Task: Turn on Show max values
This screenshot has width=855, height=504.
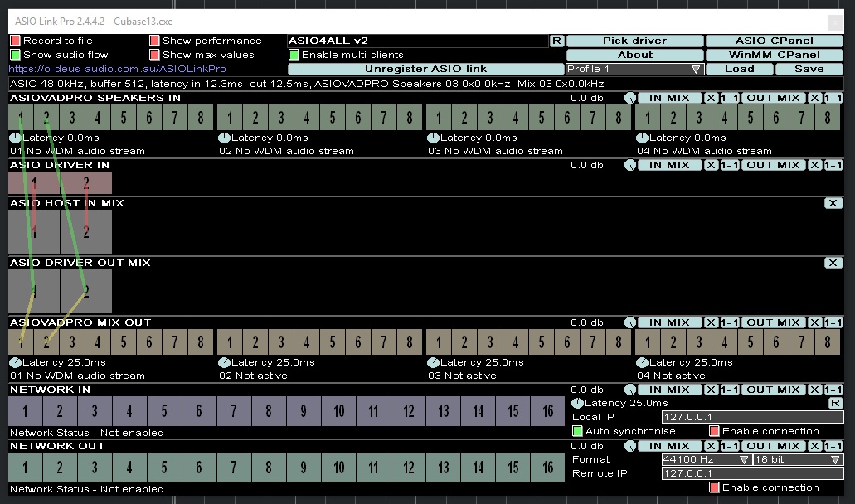Action: [x=155, y=55]
